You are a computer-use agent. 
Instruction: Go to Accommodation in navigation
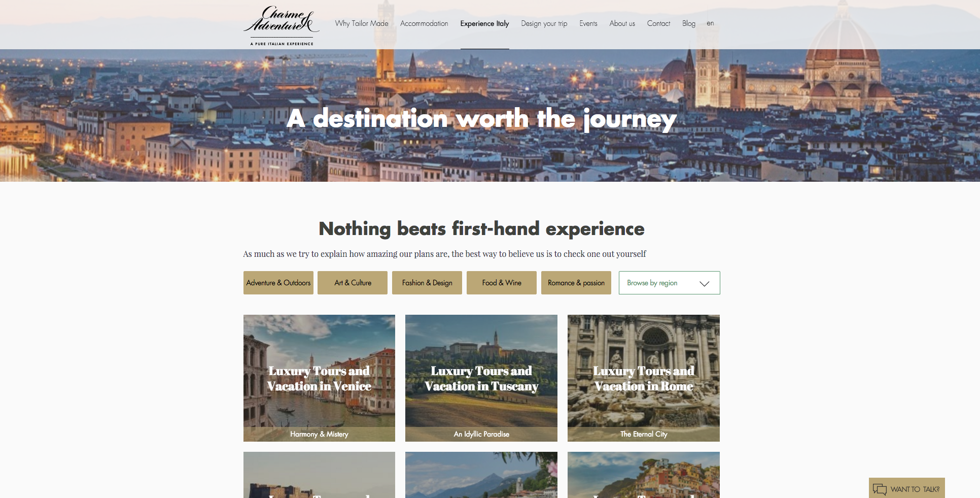424,23
